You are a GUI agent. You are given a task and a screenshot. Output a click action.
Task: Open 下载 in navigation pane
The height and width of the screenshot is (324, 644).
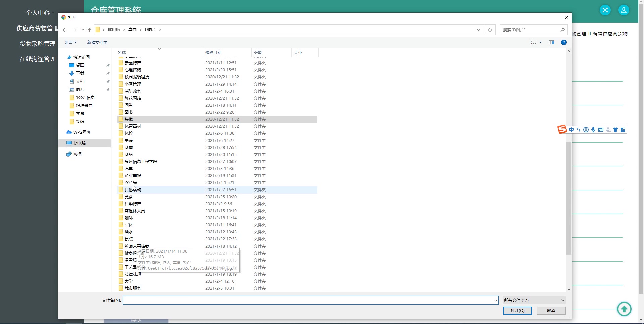[x=80, y=73]
